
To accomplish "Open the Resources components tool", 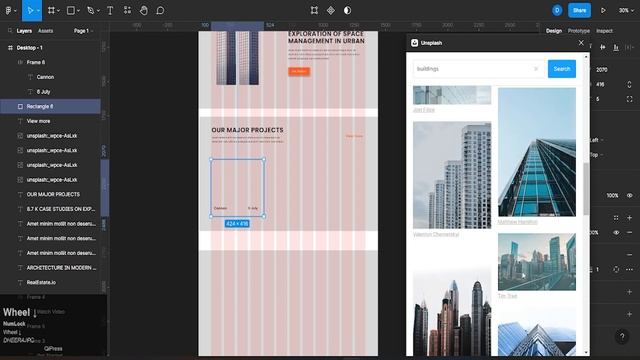I will click(x=127, y=11).
